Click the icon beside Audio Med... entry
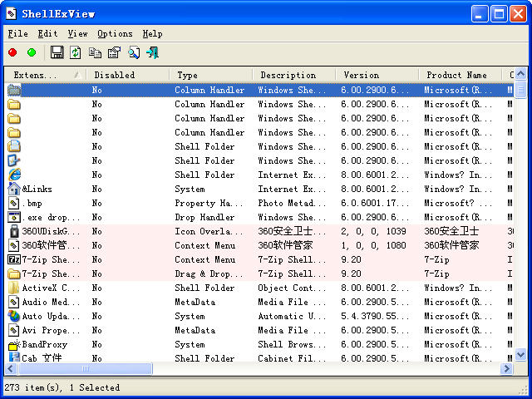 (14, 302)
